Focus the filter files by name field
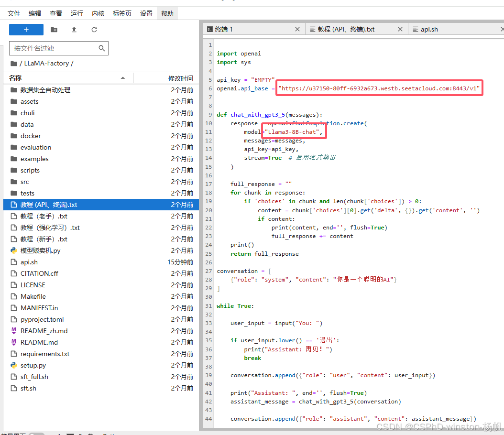Screen dimensions: 504x435 point(58,48)
